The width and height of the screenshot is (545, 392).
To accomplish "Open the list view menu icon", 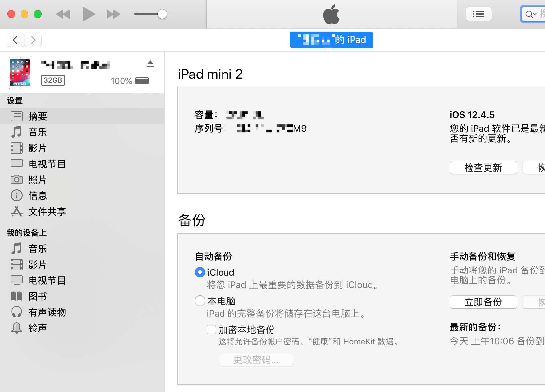I will [478, 14].
